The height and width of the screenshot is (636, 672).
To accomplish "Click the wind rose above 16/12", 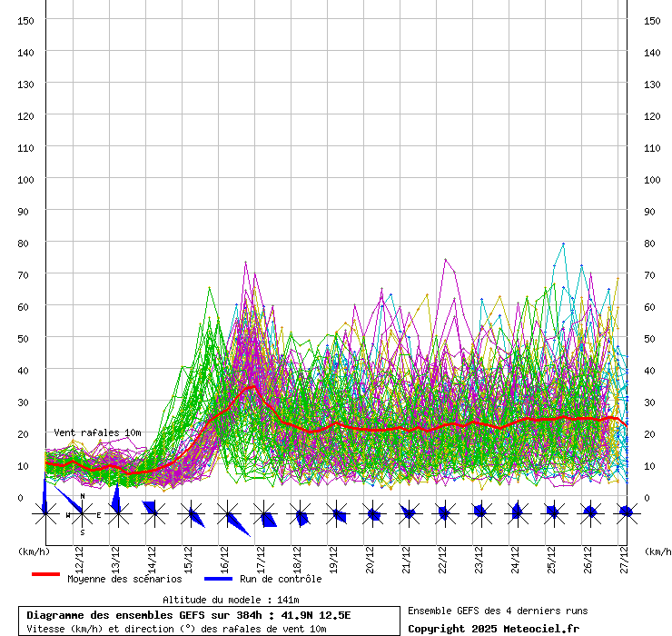I will coord(227,514).
